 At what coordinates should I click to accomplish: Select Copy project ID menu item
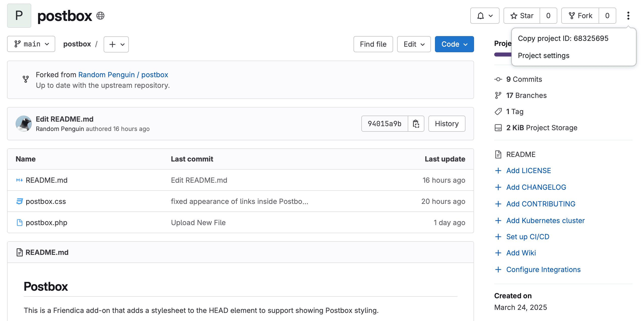coord(563,38)
